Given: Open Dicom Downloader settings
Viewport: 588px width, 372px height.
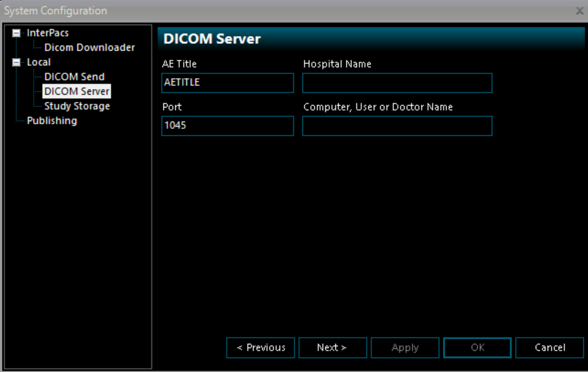Looking at the screenshot, I should click(89, 48).
